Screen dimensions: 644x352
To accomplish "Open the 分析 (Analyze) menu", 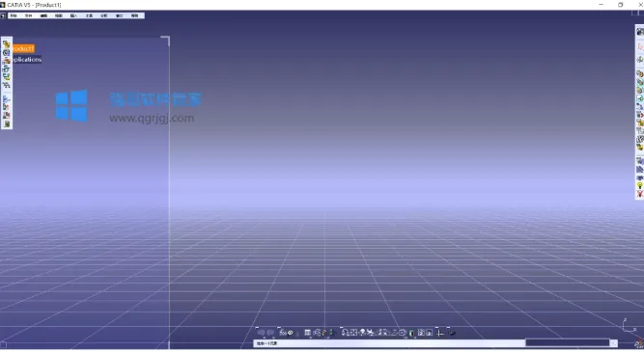I will coord(104,15).
